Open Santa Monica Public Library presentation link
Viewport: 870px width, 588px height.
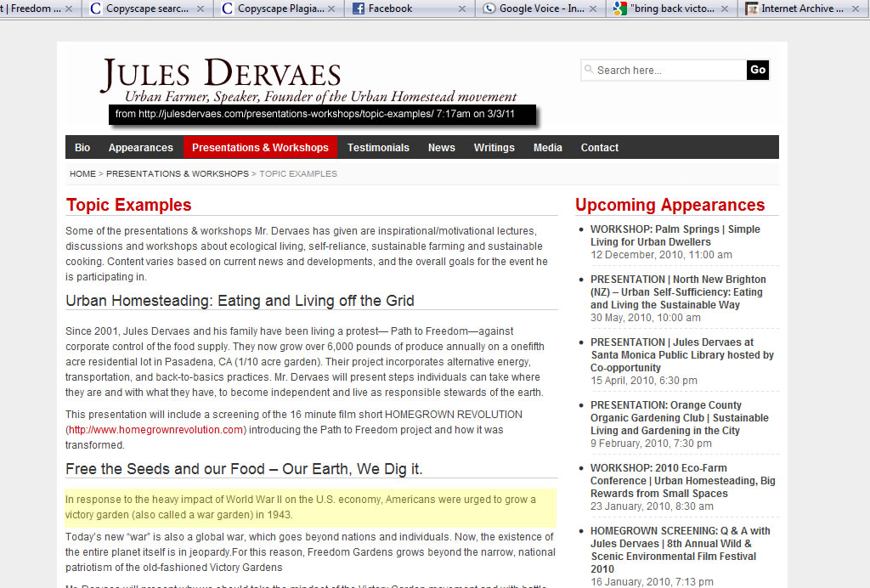pyautogui.click(x=682, y=355)
